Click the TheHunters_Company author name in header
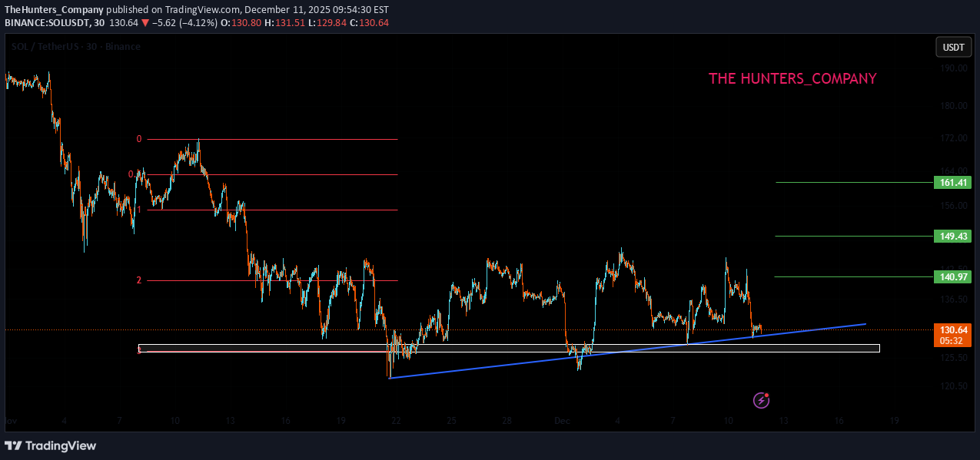This screenshot has height=460, width=980. point(54,9)
